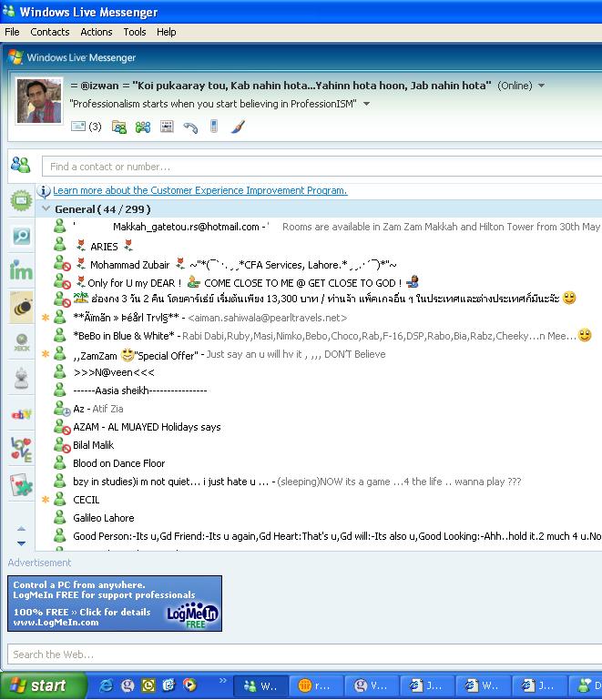
Task: Click the Windows Start button
Action: point(43,685)
